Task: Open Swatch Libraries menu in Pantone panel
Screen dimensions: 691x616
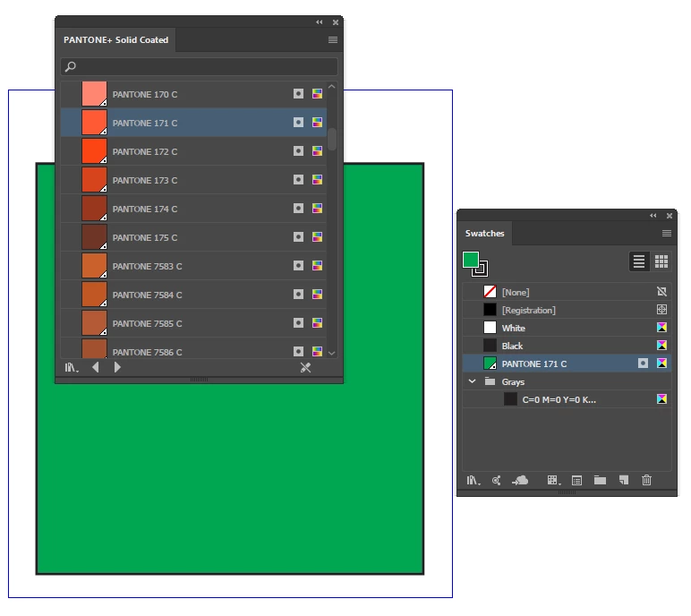Action: click(72, 367)
